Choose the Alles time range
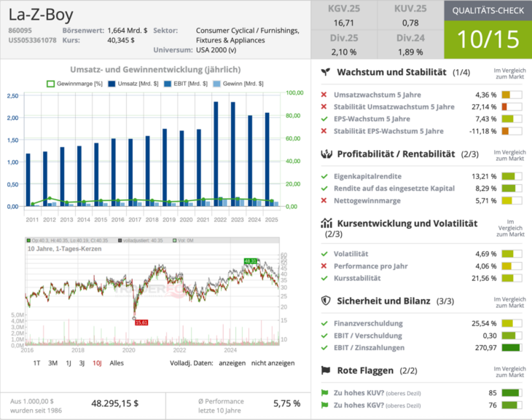The height and width of the screenshot is (420, 532). [x=117, y=362]
